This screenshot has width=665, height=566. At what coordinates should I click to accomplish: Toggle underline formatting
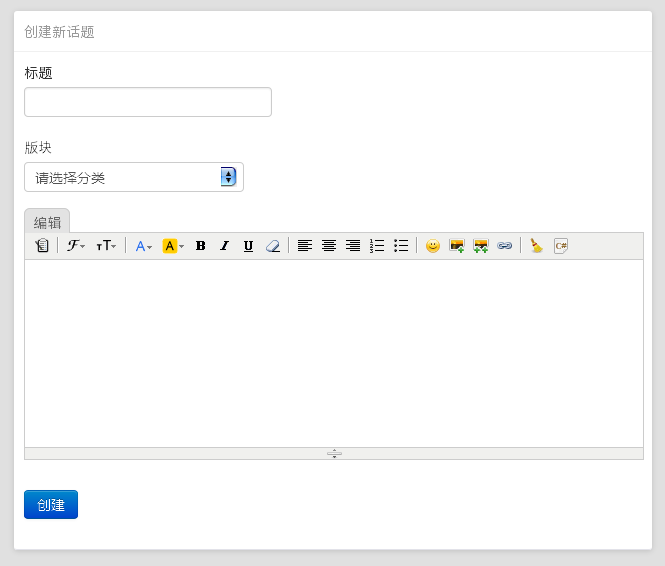(248, 246)
